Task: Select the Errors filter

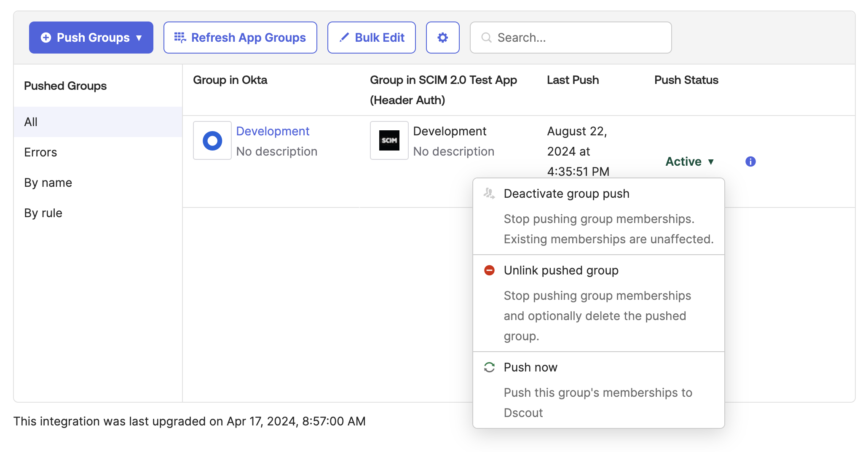Action: coord(98,152)
